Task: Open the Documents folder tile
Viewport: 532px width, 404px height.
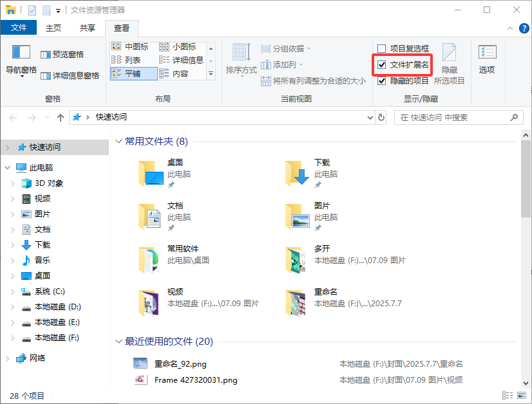Action: (x=166, y=217)
